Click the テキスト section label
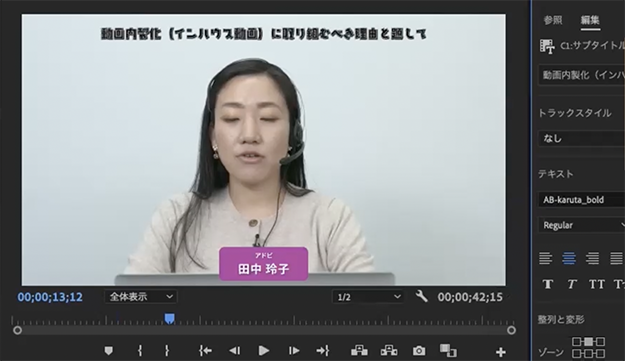 point(556,174)
